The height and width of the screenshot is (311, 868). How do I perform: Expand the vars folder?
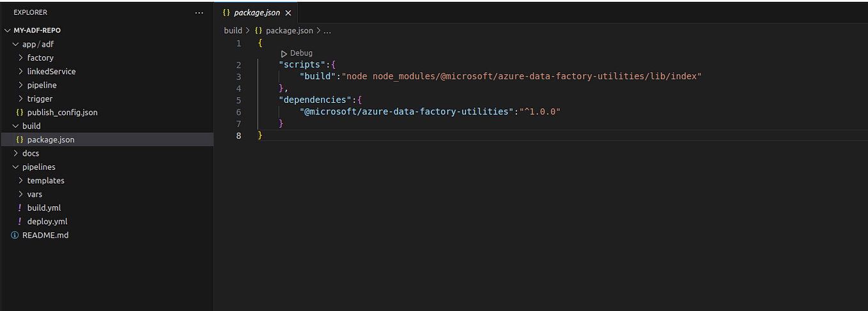pyautogui.click(x=21, y=194)
